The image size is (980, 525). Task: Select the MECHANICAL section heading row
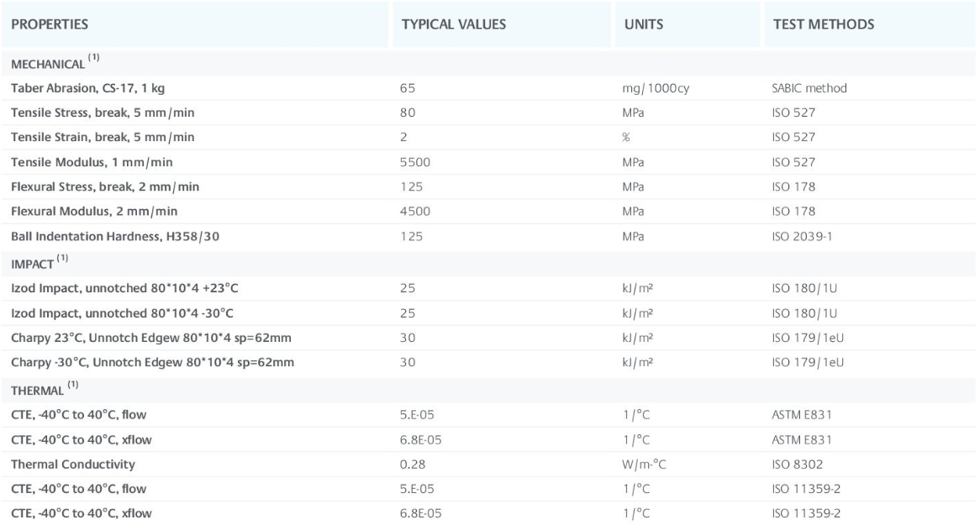coord(50,65)
